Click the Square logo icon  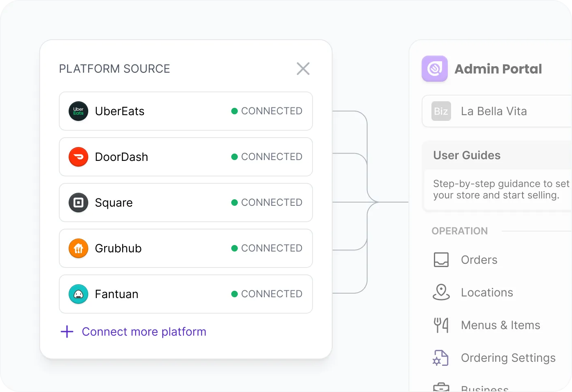click(x=78, y=203)
